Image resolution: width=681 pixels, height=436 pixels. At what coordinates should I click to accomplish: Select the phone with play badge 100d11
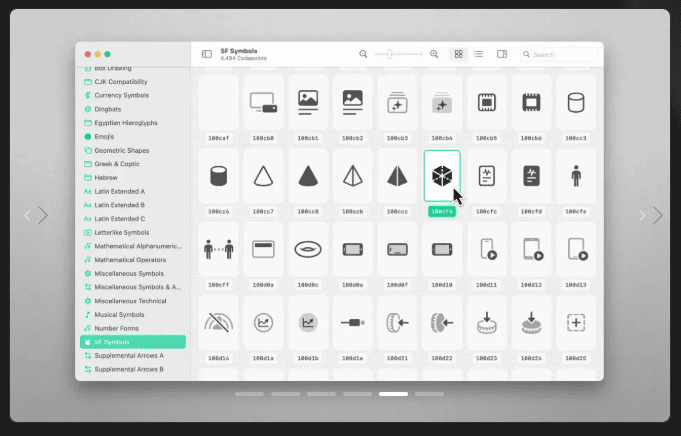[x=486, y=250]
